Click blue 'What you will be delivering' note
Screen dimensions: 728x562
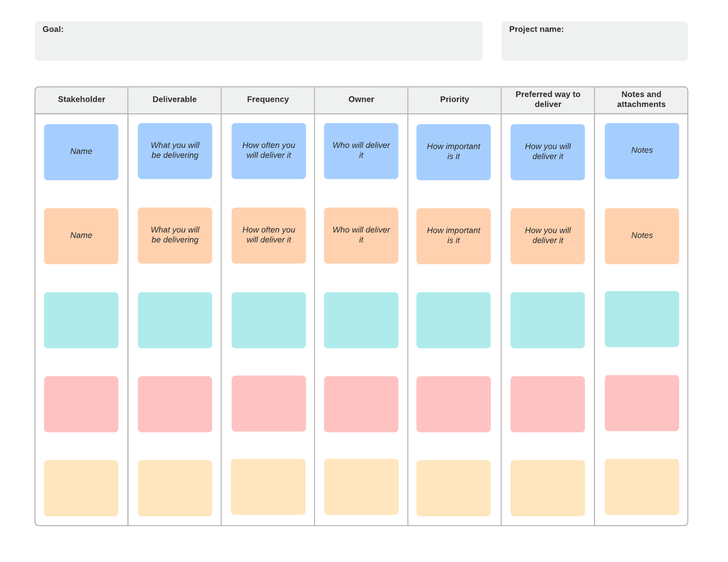(175, 151)
